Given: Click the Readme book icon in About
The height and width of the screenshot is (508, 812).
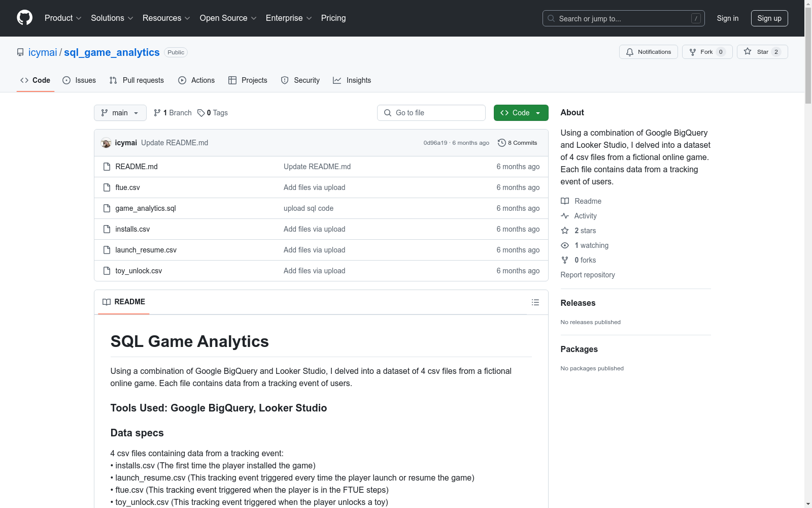Looking at the screenshot, I should (x=565, y=201).
